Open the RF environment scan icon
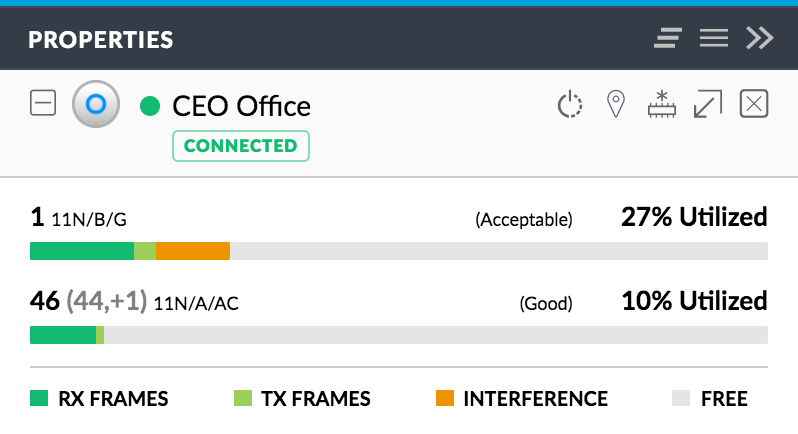This screenshot has height=434, width=798. [x=662, y=104]
